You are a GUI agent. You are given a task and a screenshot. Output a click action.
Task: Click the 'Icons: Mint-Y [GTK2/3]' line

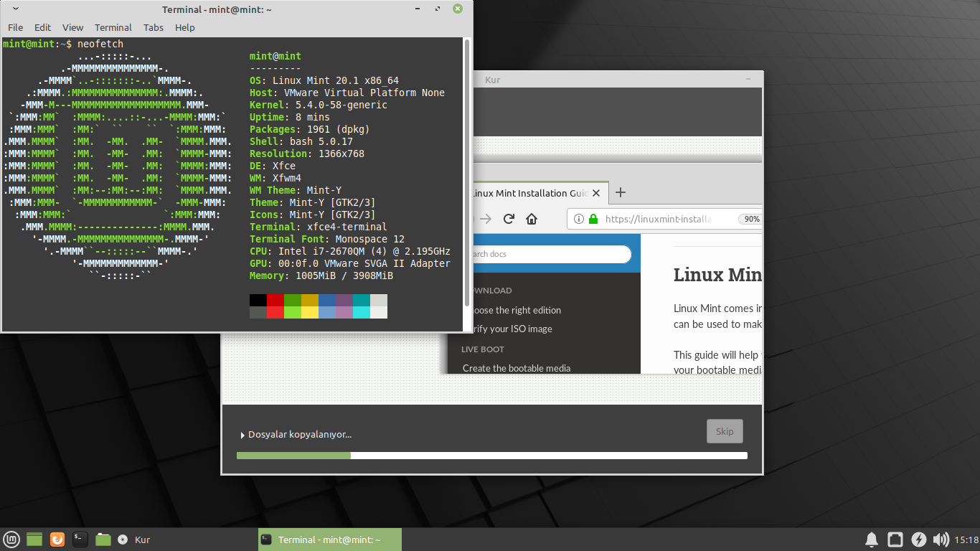(313, 215)
